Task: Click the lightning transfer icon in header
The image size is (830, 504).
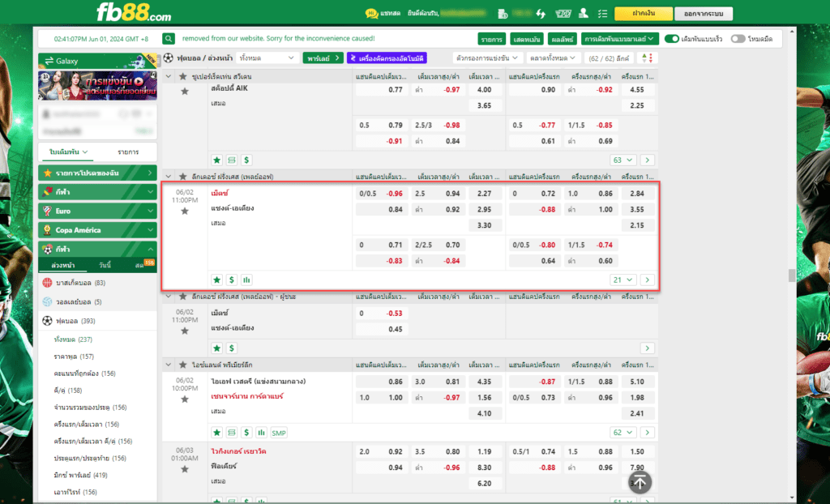Action: [541, 14]
